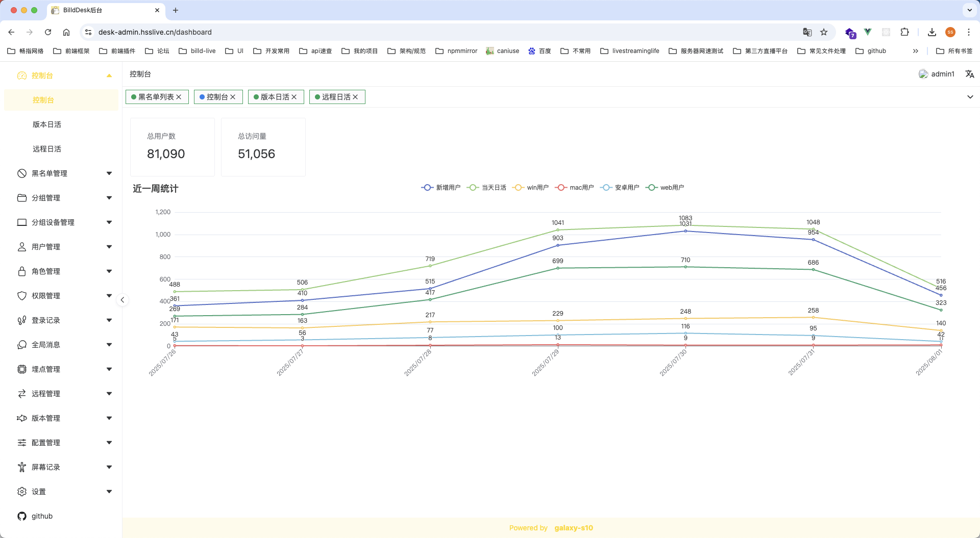Toggle 安卓用户 series in chart legend
980x538 pixels.
tap(620, 188)
